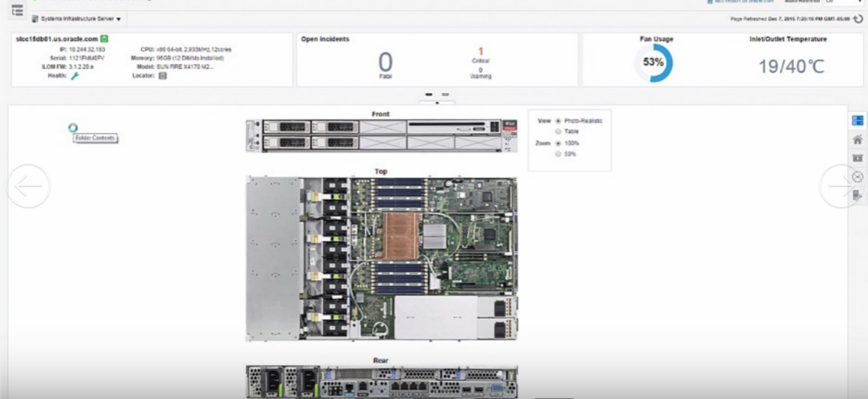This screenshot has height=399, width=868.
Task: Select the 100% zoom radio button
Action: point(558,143)
